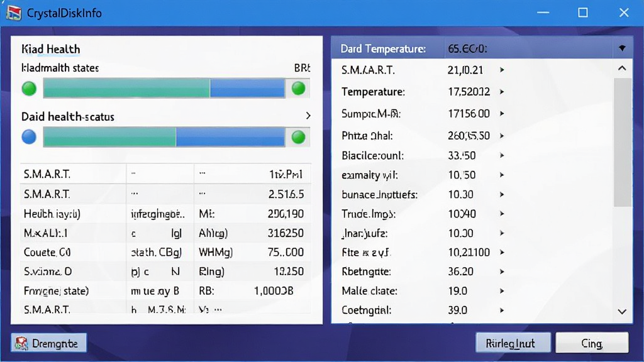Click the vertical scrollbar thumb in right panel
Image resolution: width=644 pixels, height=362 pixels.
(622, 143)
